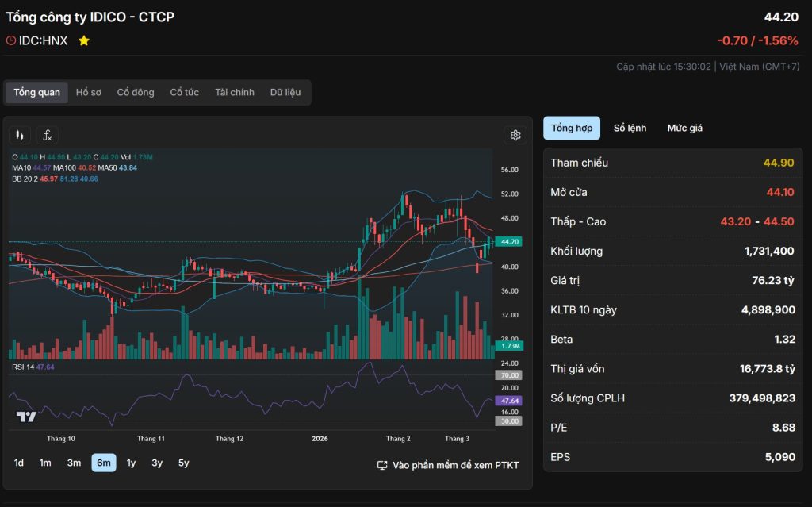The image size is (812, 507).
Task: Select the 3m time range
Action: pos(74,463)
